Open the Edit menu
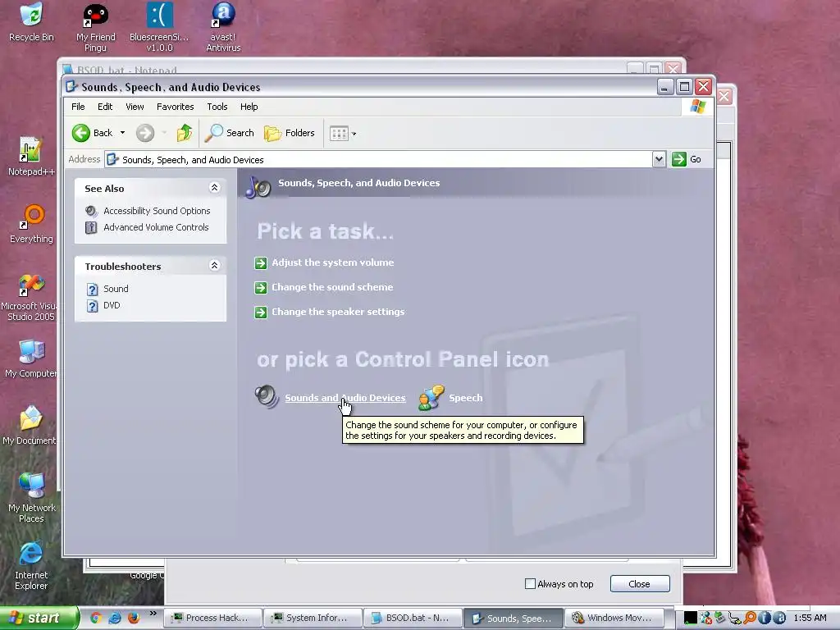The width and height of the screenshot is (840, 630). point(105,107)
